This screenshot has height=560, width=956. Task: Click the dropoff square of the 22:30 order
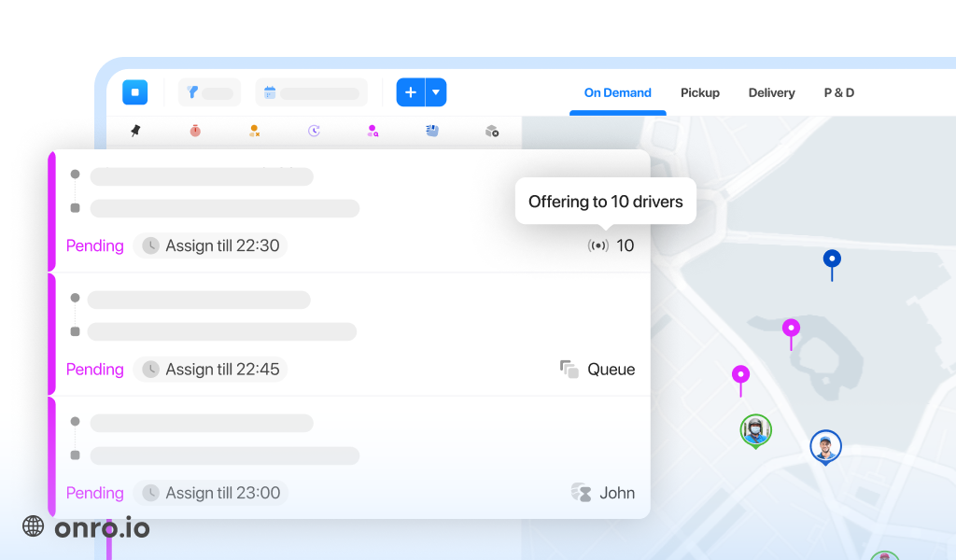click(x=75, y=208)
